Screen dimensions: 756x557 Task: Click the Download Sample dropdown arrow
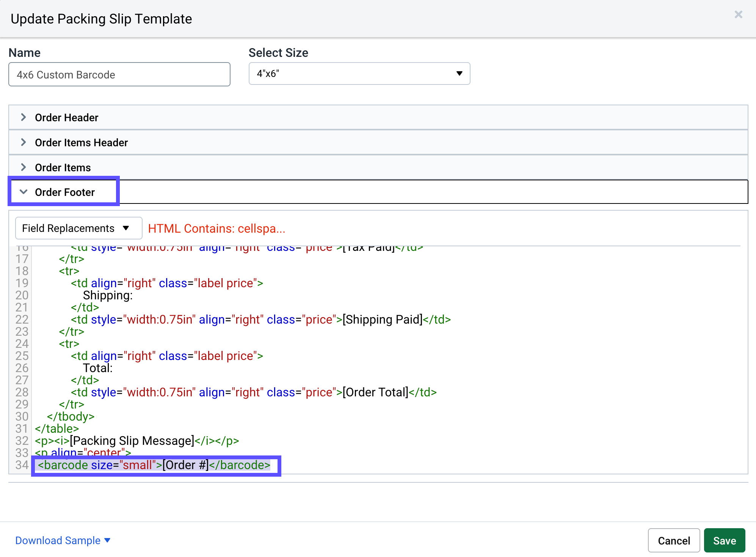(x=107, y=540)
